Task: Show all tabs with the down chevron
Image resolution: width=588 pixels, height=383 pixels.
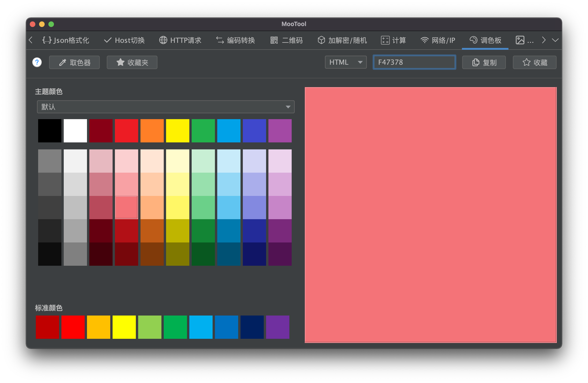Action: click(555, 40)
